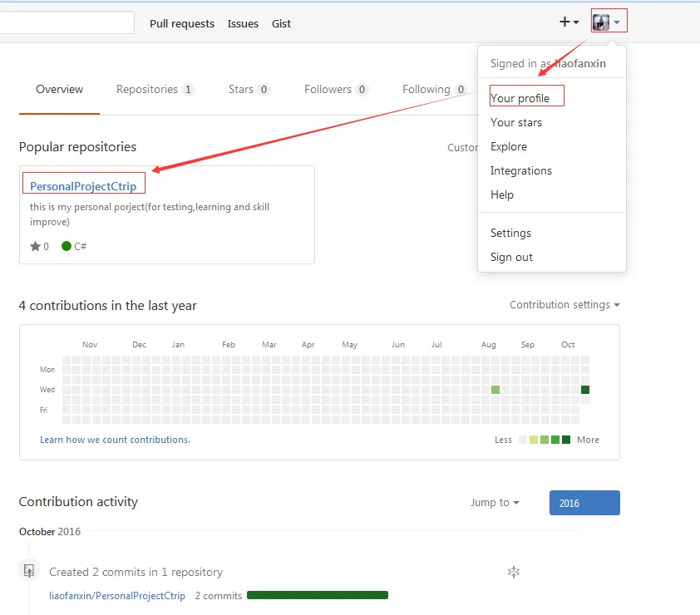The image size is (700, 615).
Task: Click 'Signed in as liaofanxin' text
Action: pos(548,63)
